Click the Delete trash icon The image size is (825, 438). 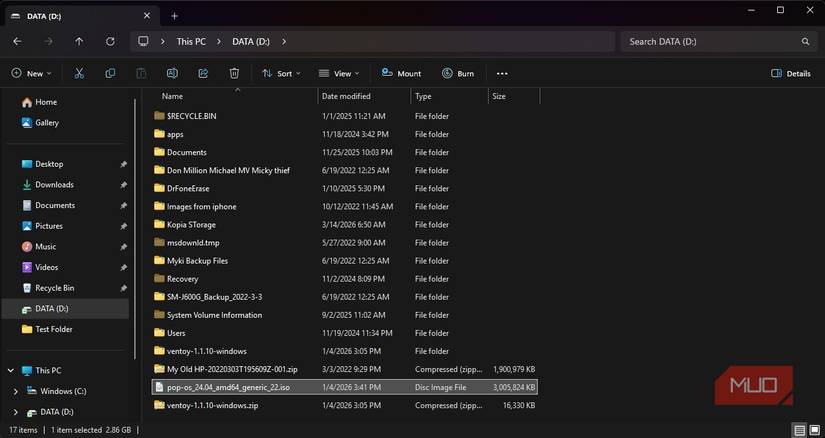(234, 74)
